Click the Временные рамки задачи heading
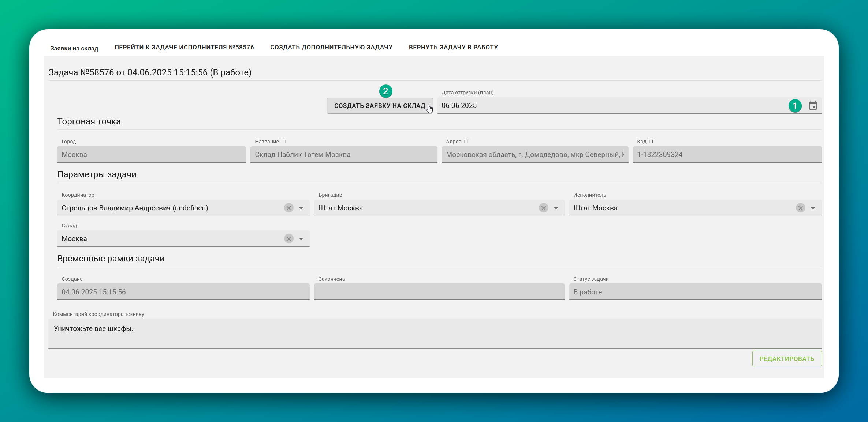Viewport: 868px width, 422px height. pyautogui.click(x=111, y=259)
